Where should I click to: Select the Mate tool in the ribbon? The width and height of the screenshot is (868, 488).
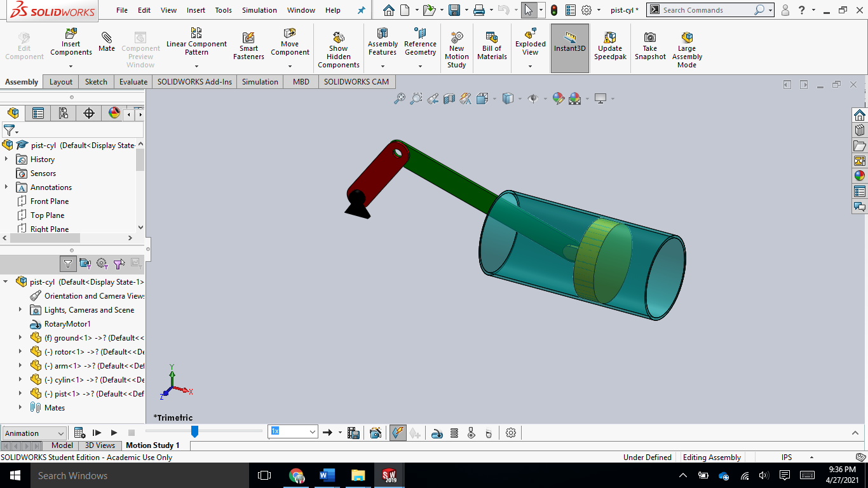tap(107, 42)
